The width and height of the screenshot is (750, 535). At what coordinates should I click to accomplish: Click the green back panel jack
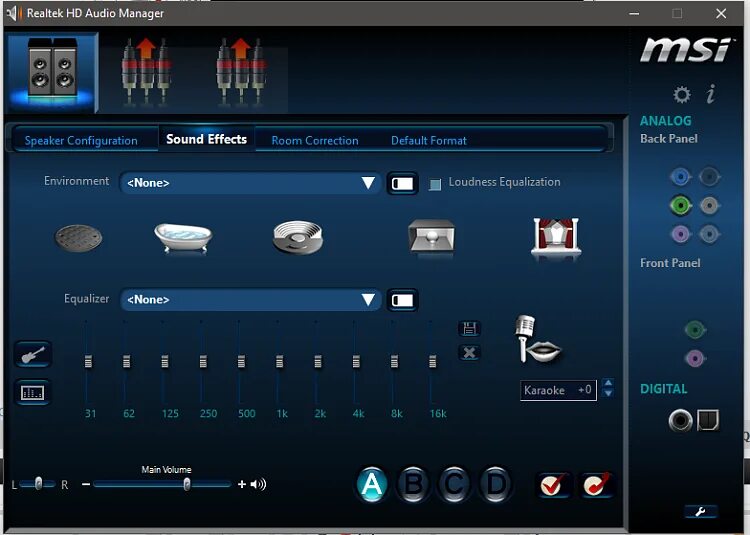[680, 206]
